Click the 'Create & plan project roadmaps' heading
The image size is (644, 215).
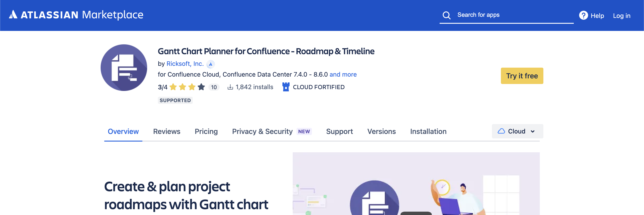186,196
